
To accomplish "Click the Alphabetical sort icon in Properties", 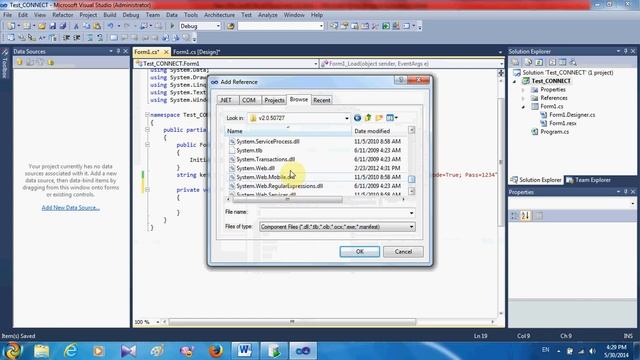I will (525, 216).
